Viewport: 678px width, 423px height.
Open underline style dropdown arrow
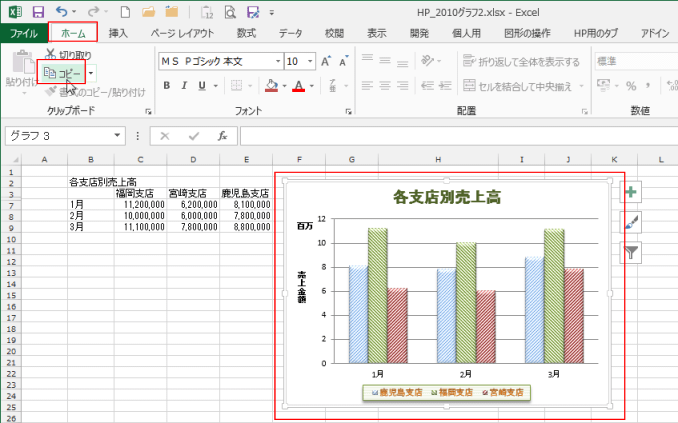(x=215, y=86)
